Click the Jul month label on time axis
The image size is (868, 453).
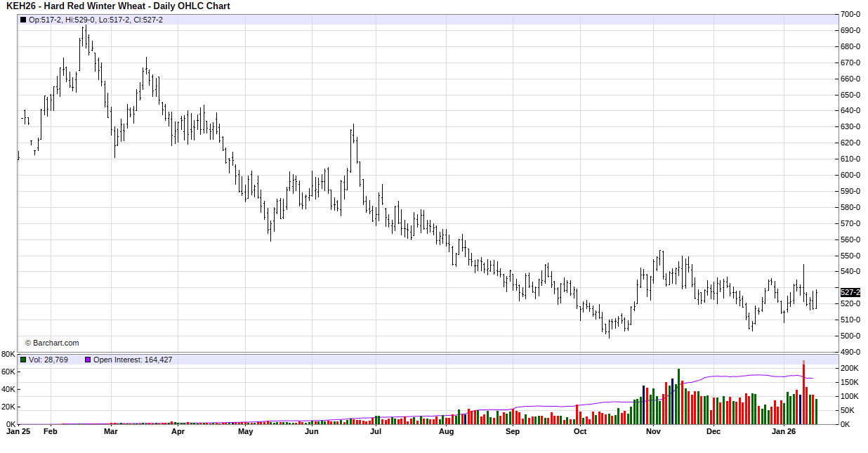[376, 432]
